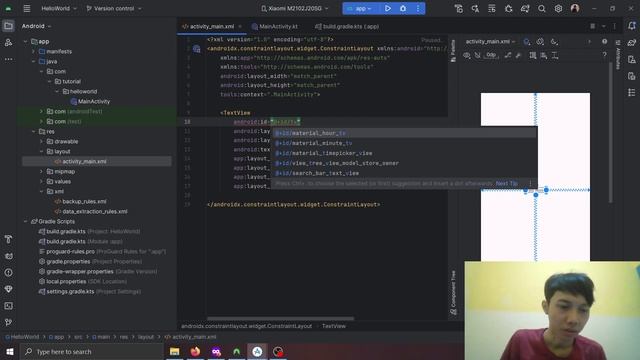The width and height of the screenshot is (640, 360).
Task: Expand the mipmap folder
Action: [41, 171]
